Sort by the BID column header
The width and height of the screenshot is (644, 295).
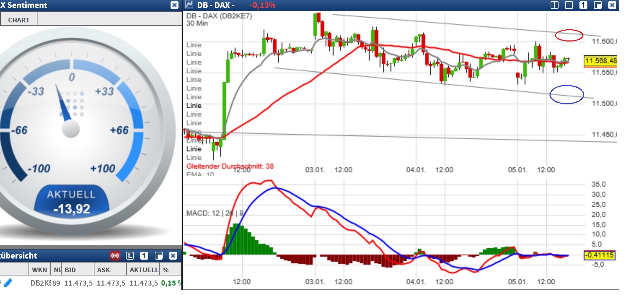70,270
